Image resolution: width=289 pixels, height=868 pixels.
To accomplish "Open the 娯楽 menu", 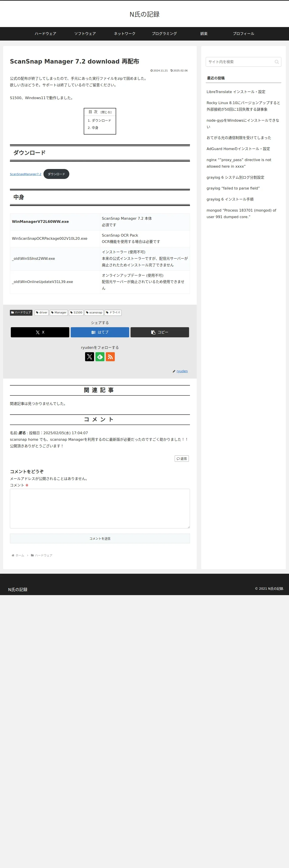I will 204,34.
